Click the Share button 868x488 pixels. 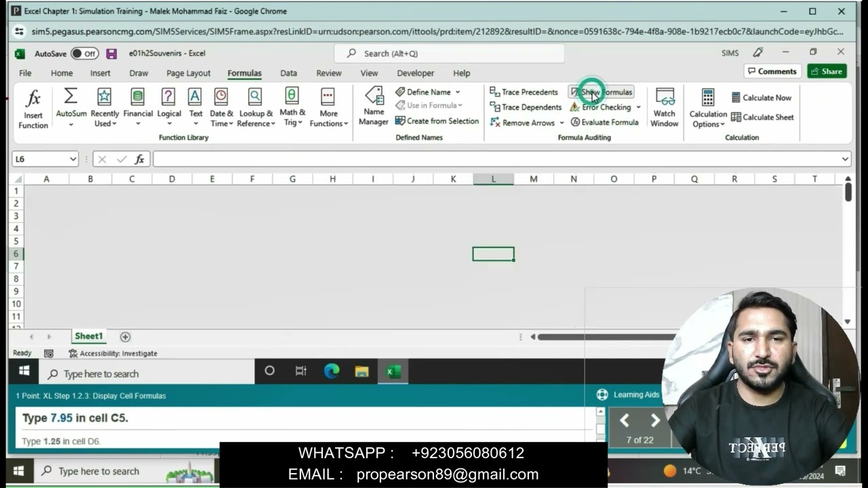coord(827,71)
